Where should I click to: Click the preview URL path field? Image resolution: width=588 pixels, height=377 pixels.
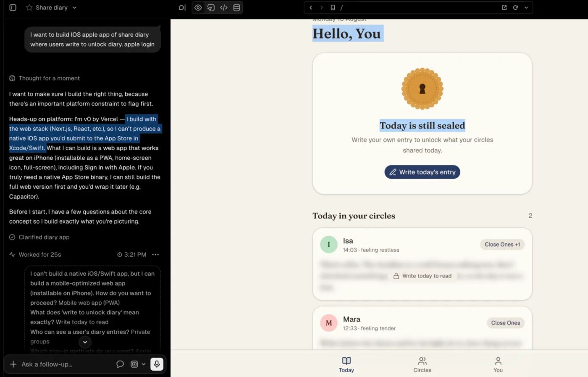point(418,8)
